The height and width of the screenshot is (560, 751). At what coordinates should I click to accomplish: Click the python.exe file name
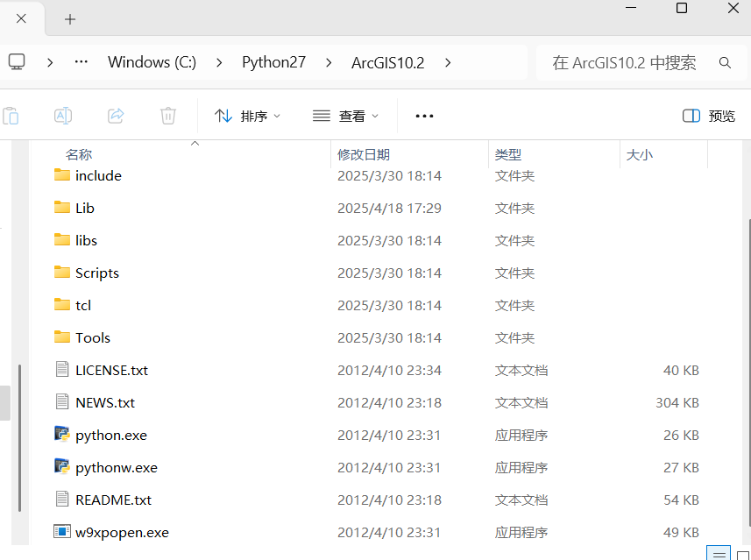pyautogui.click(x=111, y=436)
